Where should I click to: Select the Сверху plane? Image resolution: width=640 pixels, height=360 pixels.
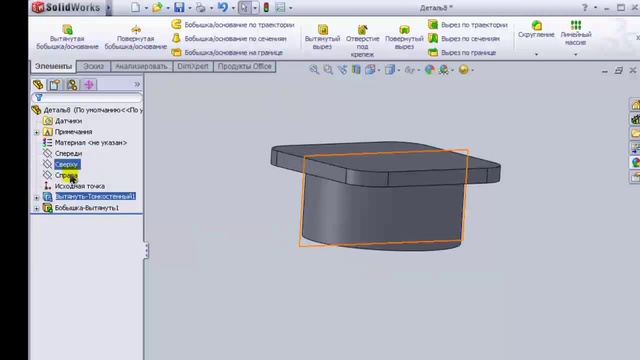pos(62,164)
